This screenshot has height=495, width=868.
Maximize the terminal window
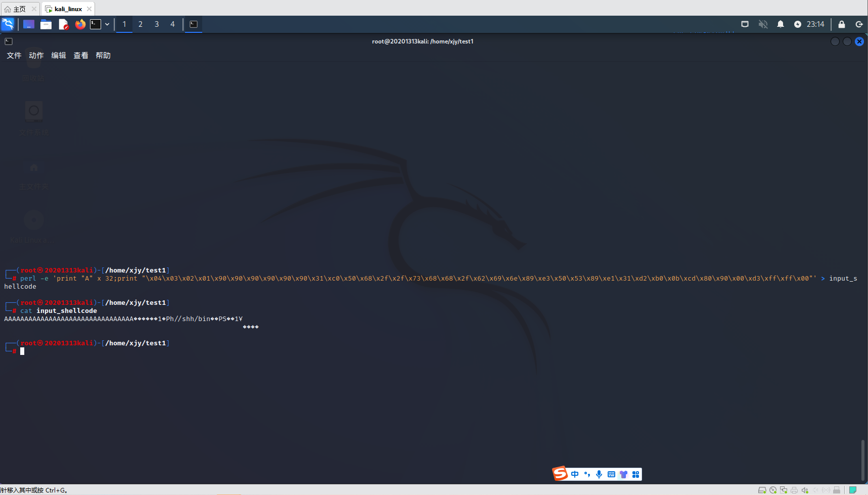(847, 41)
